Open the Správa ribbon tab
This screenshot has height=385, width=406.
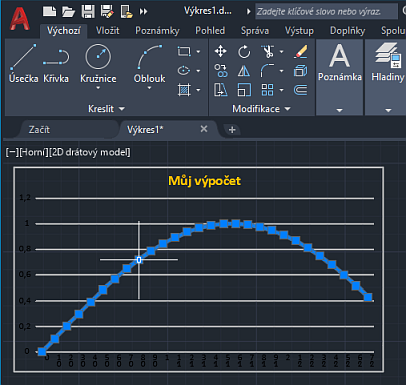point(255,31)
